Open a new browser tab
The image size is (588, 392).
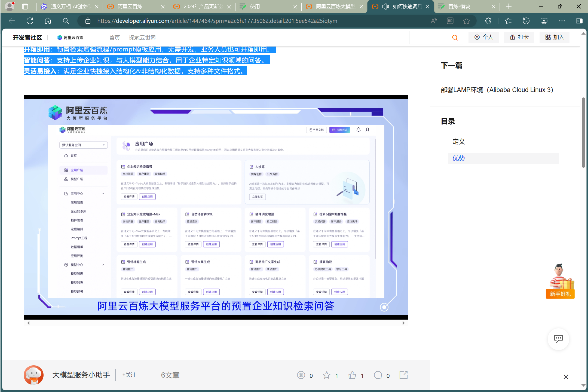point(509,7)
